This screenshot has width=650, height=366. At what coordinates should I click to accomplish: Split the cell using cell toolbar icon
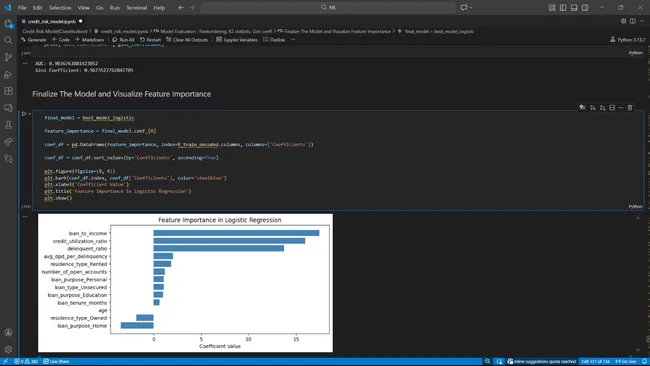click(x=612, y=108)
